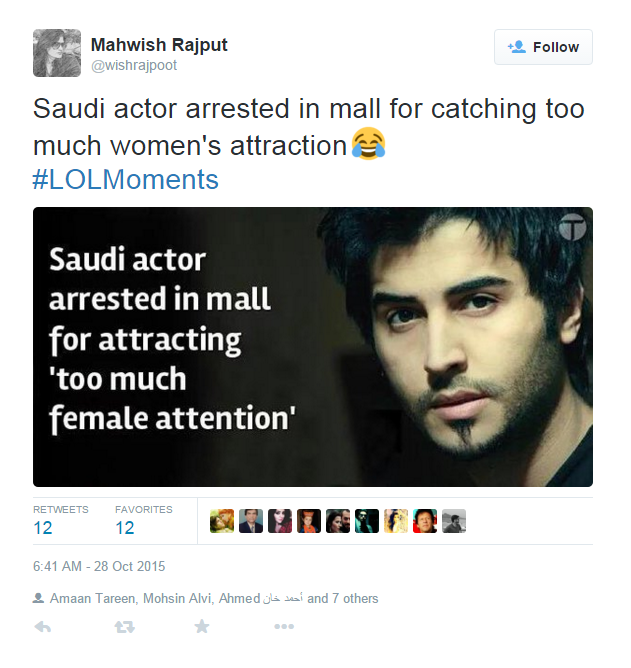Click the @wishrajpoot handle
631x668 pixels.
[x=134, y=65]
